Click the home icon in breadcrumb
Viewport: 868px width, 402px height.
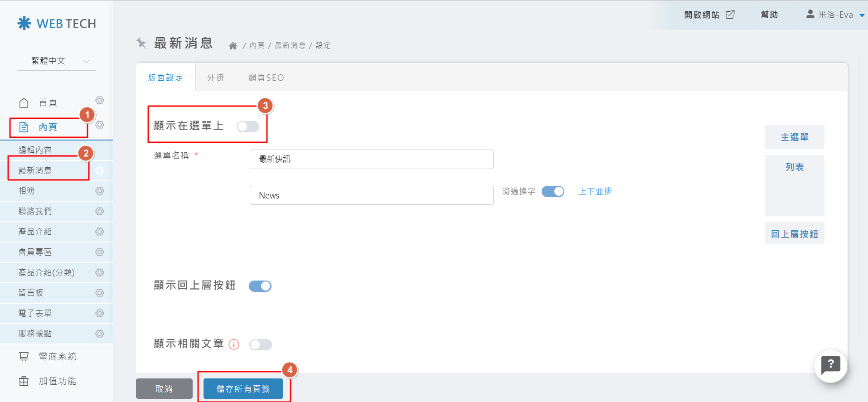pos(233,46)
